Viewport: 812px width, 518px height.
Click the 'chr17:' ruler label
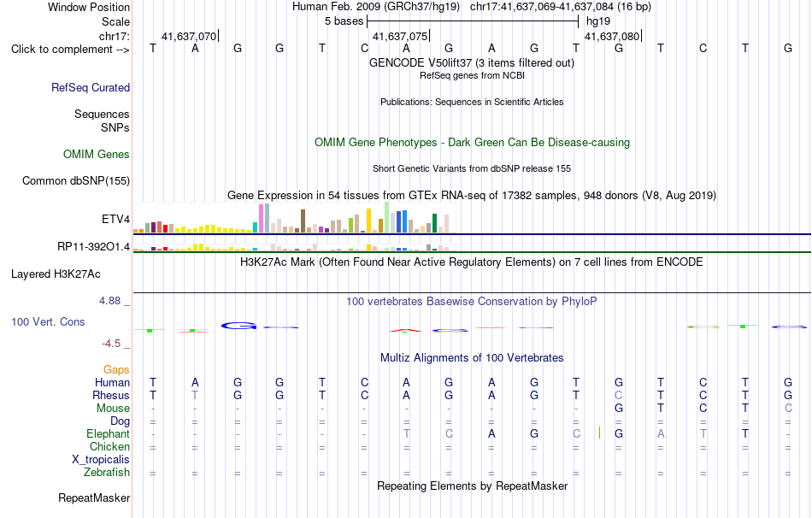tap(115, 36)
